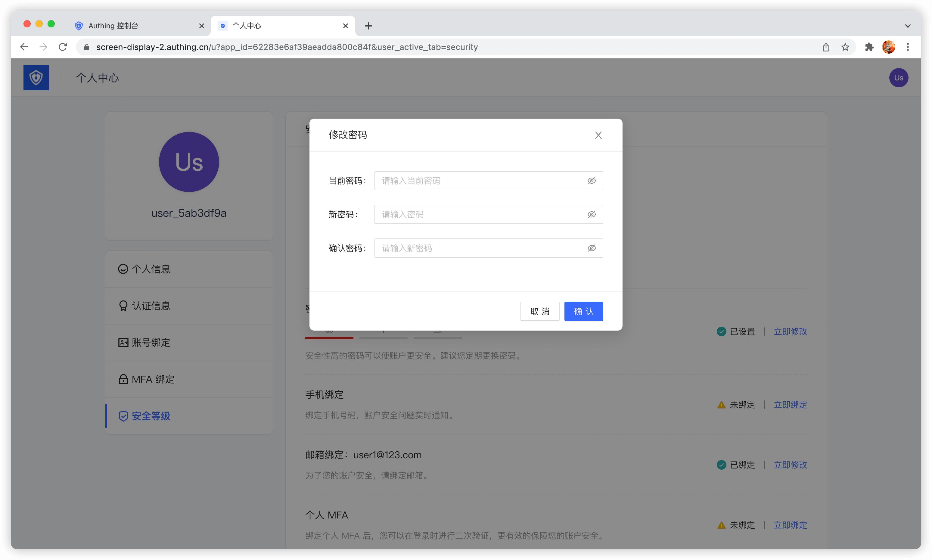Click the username user_5ab3df9a
Image resolution: width=932 pixels, height=560 pixels.
[189, 213]
